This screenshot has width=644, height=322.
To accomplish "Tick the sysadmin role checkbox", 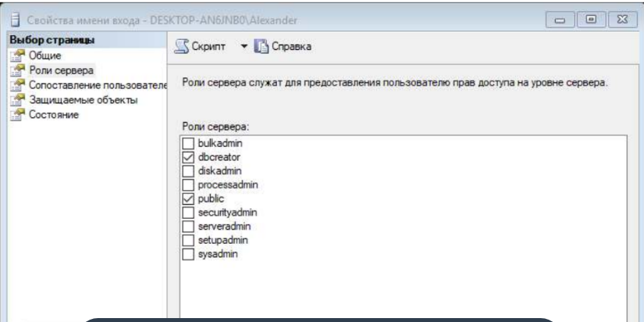I will pyautogui.click(x=188, y=255).
